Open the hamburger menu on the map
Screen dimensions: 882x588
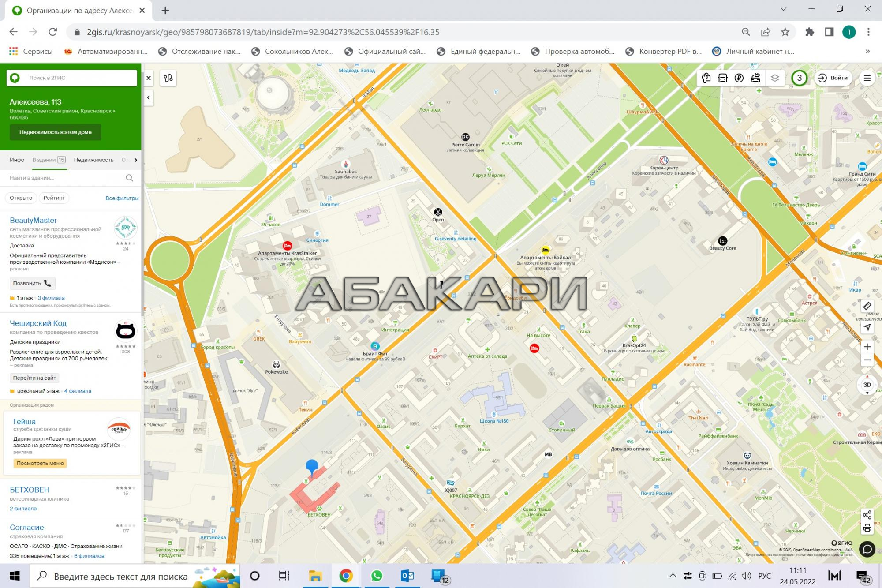867,78
